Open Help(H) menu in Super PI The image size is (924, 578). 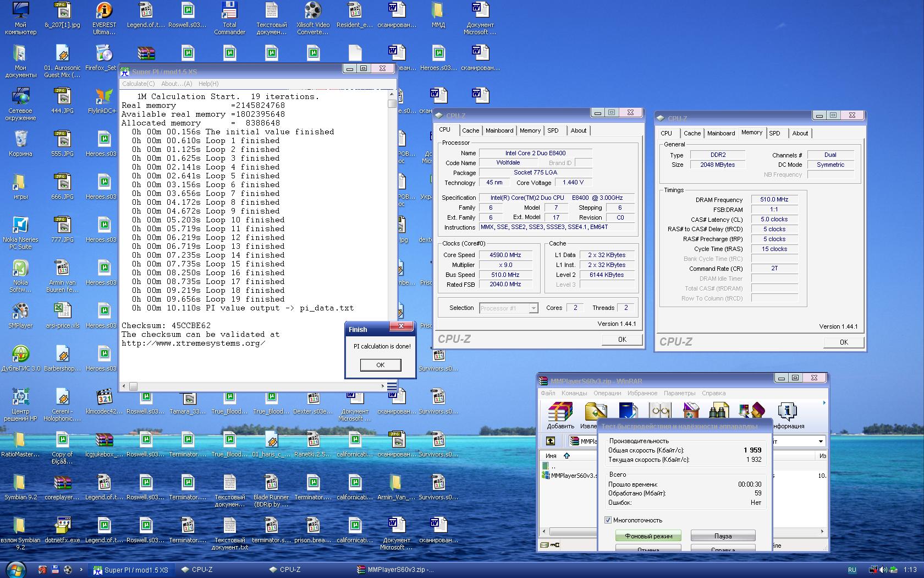(208, 84)
